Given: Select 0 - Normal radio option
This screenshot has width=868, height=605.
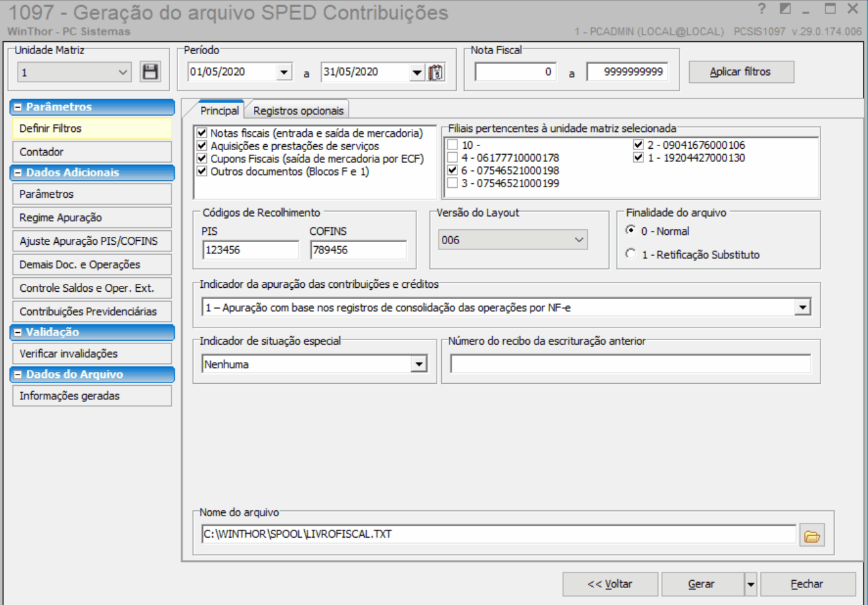Looking at the screenshot, I should (630, 230).
